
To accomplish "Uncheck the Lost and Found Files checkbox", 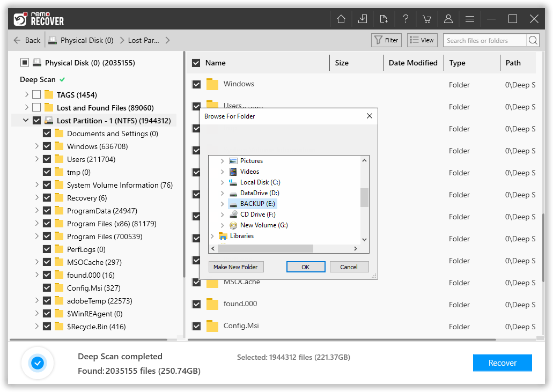I will click(36, 107).
